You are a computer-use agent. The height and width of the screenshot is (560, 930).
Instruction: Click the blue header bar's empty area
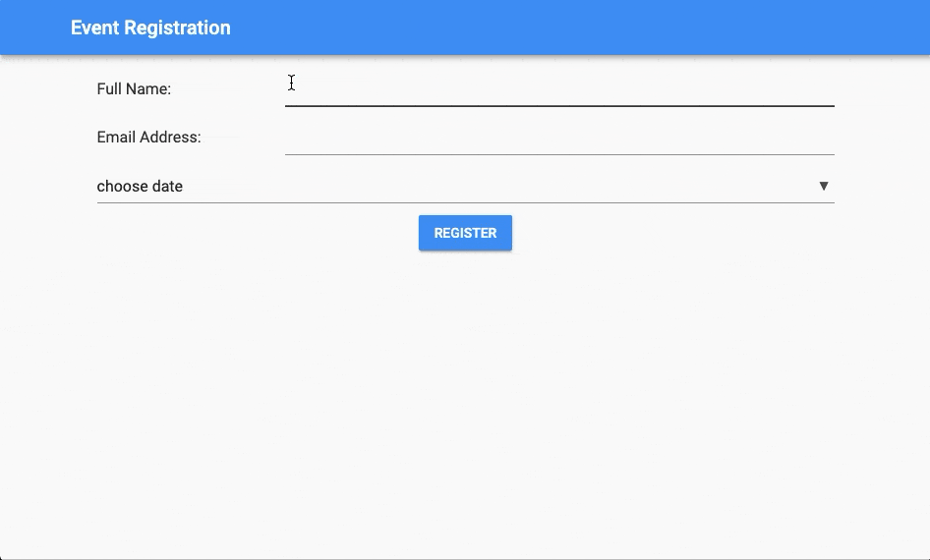pos(590,28)
